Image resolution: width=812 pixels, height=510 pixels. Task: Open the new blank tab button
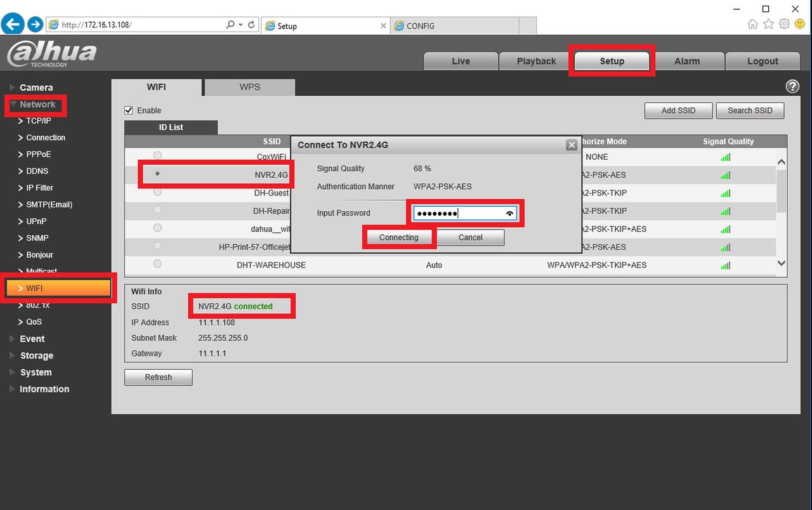point(527,26)
